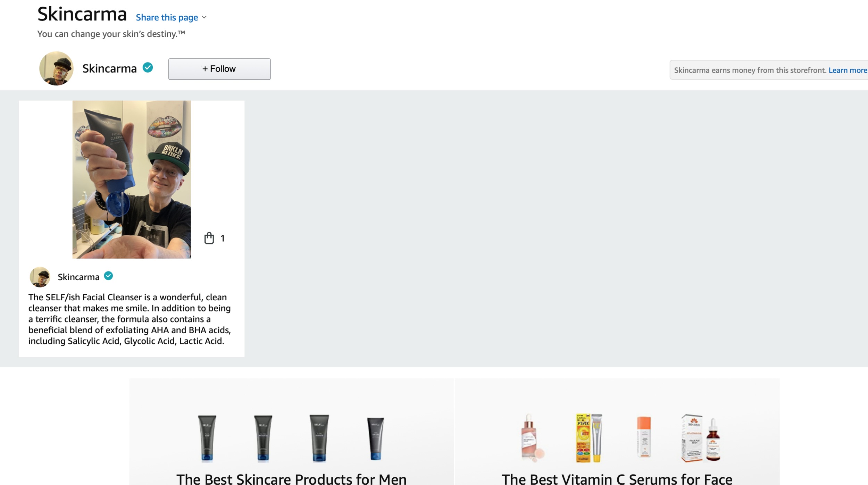Click the orange-capped white serum bottle thumbnail
Viewport: 868px width, 485px height.
[x=644, y=437]
